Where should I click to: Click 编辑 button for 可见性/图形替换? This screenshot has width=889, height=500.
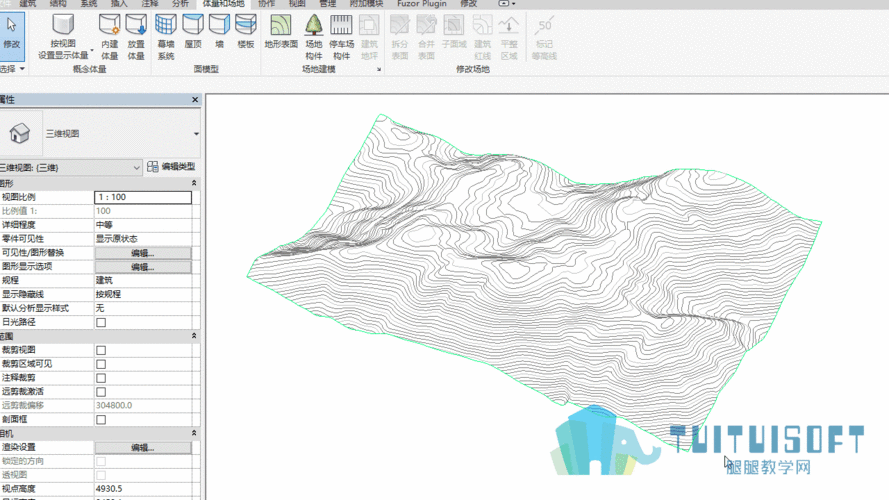(x=142, y=253)
